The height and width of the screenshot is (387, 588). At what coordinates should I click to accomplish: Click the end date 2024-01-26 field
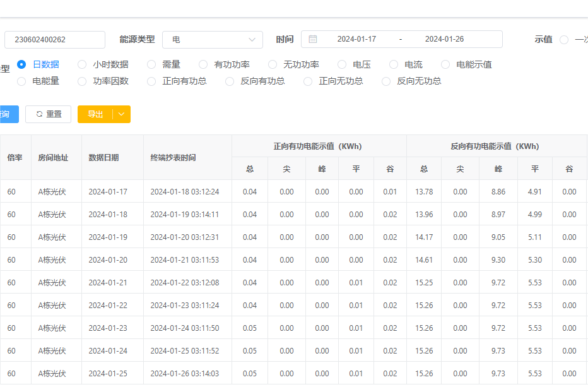(x=444, y=39)
